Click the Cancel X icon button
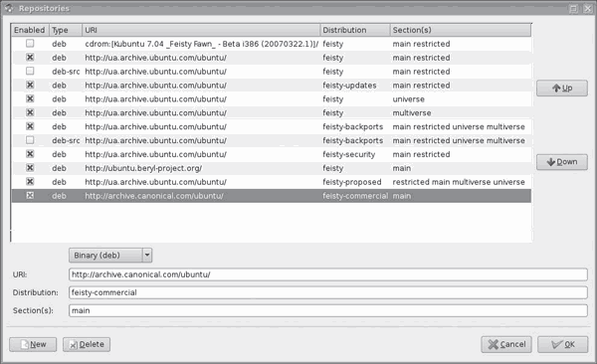The height and width of the screenshot is (364, 597). click(x=506, y=344)
